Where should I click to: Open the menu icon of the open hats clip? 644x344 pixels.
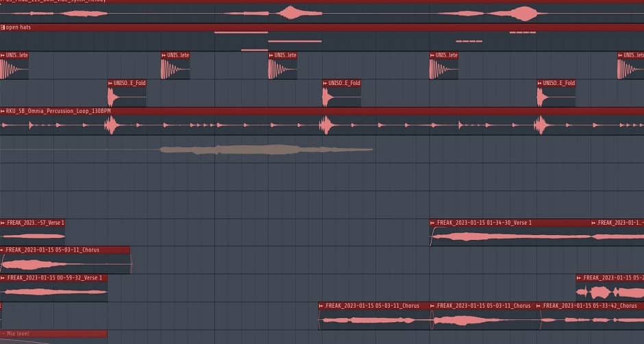[x=3, y=27]
